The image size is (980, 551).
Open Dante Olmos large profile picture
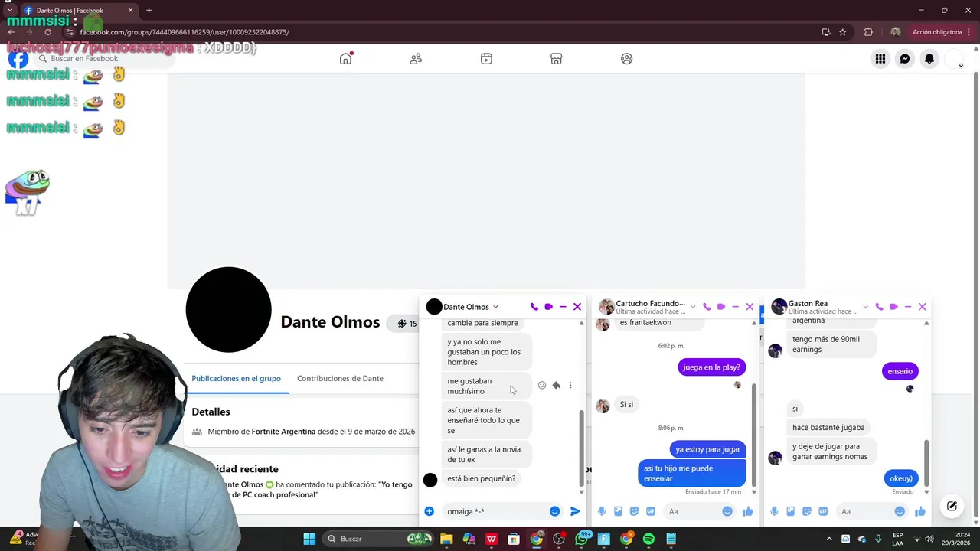coord(228,309)
